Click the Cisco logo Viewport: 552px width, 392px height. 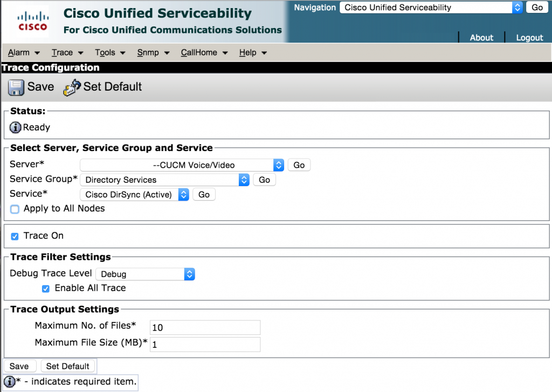(x=33, y=22)
